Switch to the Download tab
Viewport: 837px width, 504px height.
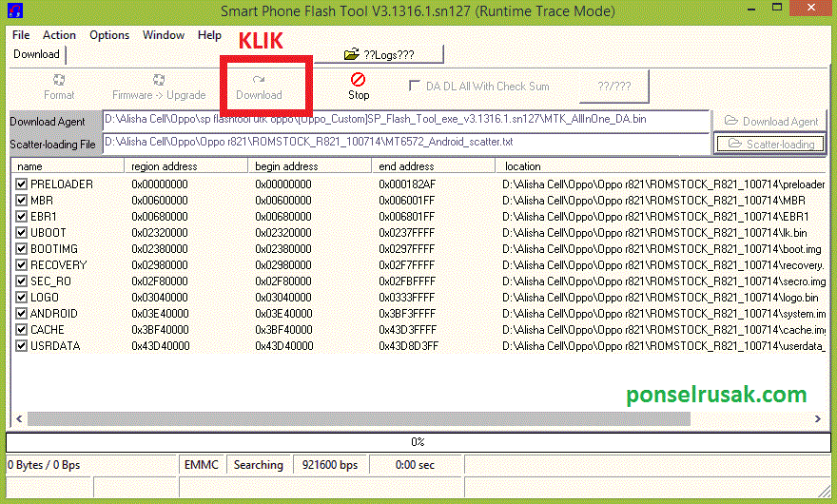click(x=36, y=54)
